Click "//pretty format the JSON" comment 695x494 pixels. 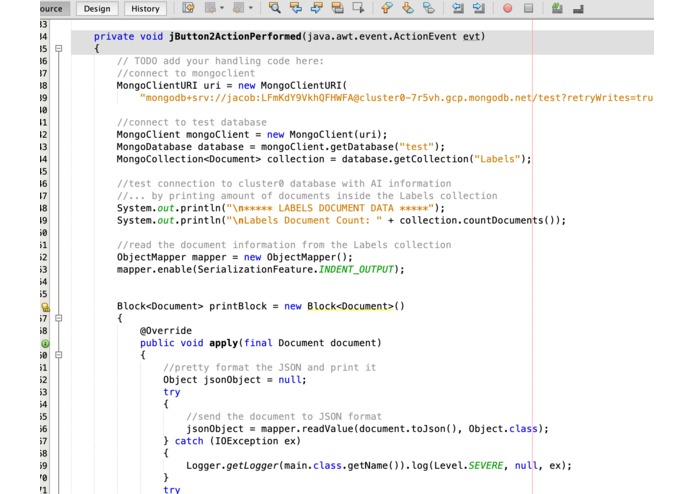click(x=269, y=367)
